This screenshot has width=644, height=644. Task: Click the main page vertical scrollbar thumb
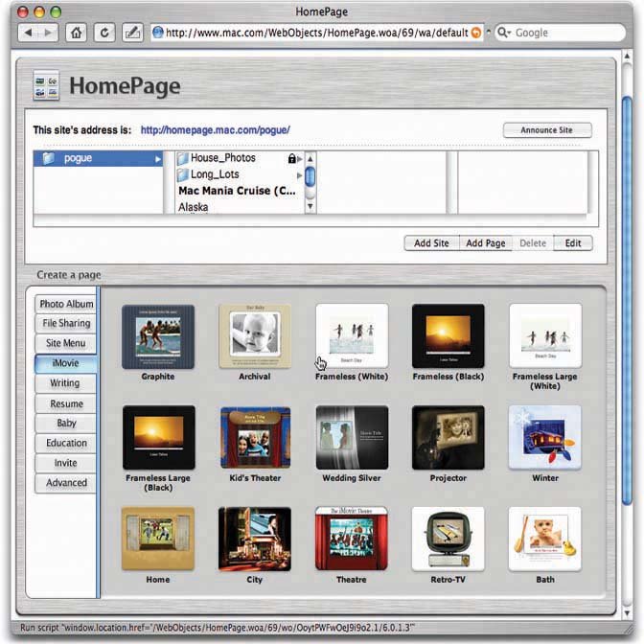(x=627, y=301)
